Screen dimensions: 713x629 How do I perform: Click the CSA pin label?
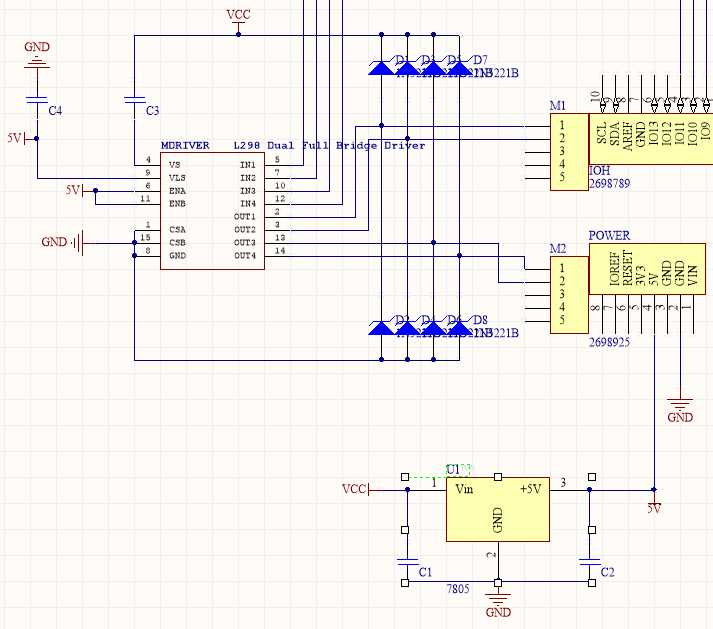pos(177,229)
